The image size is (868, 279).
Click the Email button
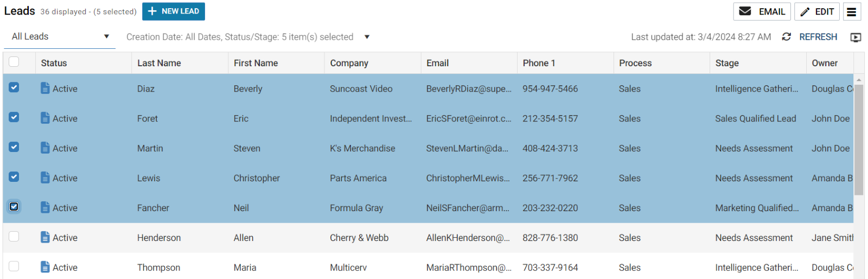(x=762, y=11)
